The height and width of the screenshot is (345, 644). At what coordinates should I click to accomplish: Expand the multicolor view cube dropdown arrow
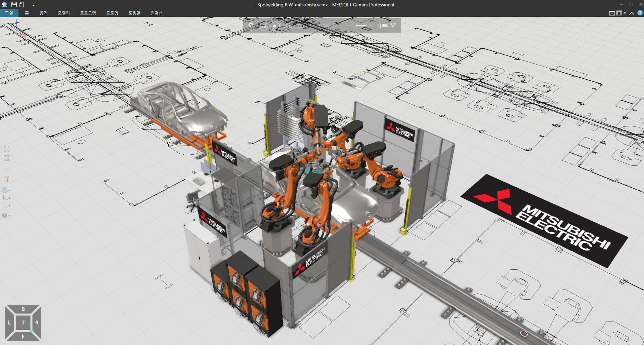point(9,216)
